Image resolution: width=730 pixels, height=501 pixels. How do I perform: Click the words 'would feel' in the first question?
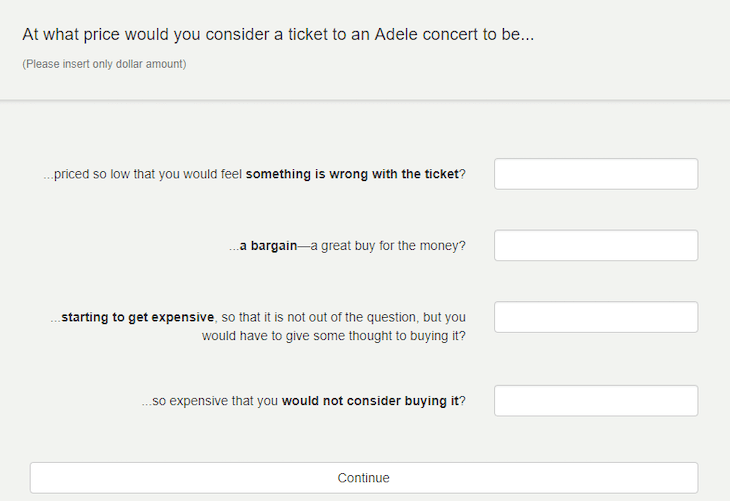[x=215, y=174]
